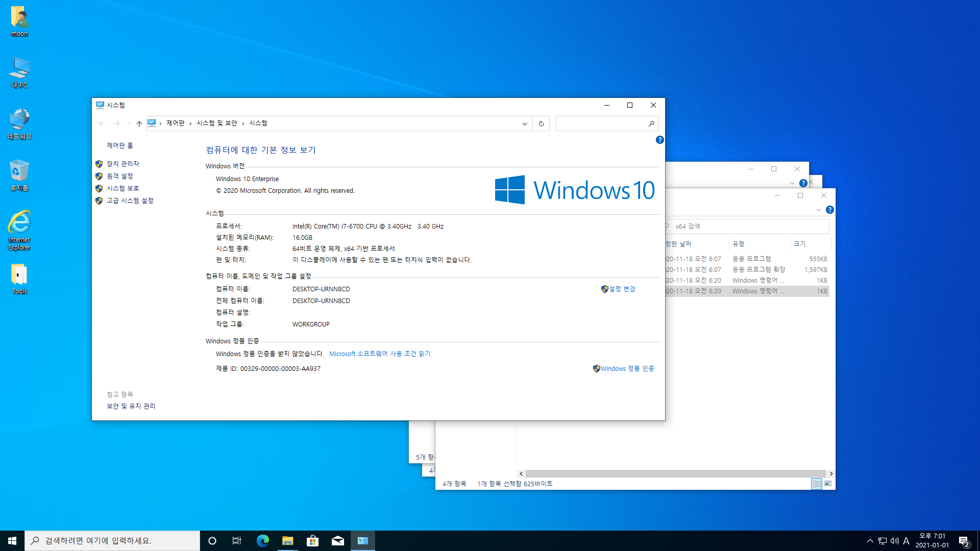Focus the x64 검색 box
Screen dimensions: 980x551
747,226
